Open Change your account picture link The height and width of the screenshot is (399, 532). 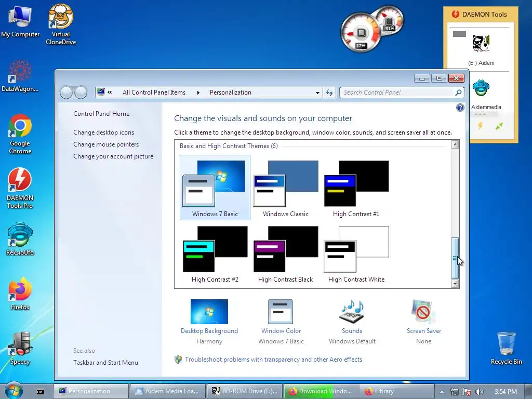(x=113, y=156)
